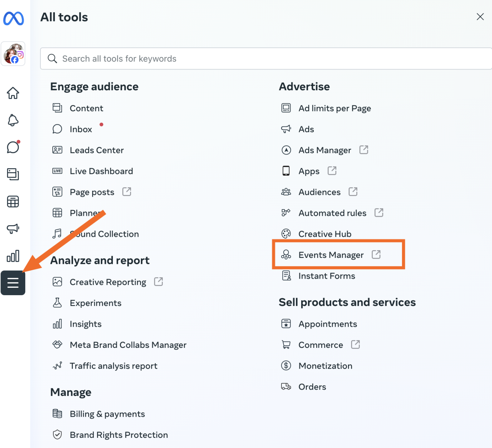Open Experiments
Viewport: 492px width, 448px height.
click(x=96, y=303)
